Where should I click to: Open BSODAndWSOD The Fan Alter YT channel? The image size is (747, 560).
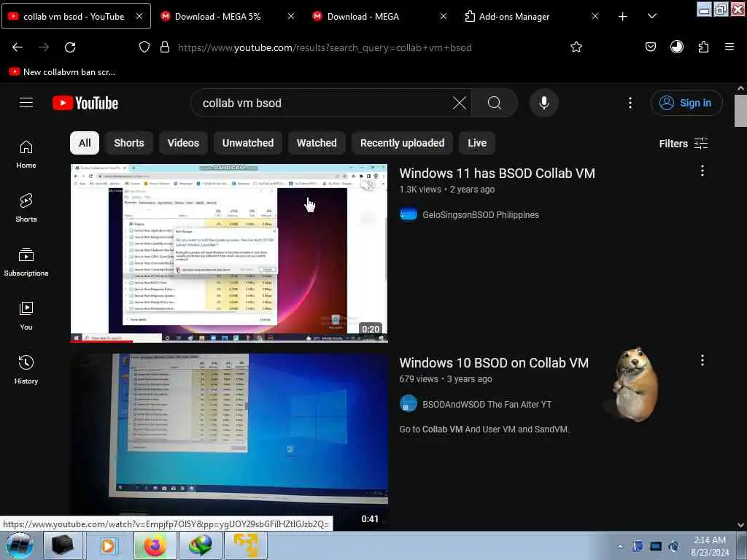tap(487, 404)
